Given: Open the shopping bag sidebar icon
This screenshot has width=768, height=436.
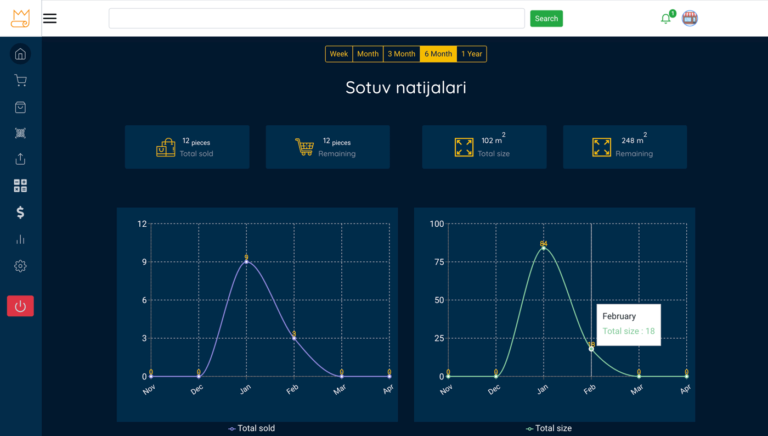Looking at the screenshot, I should pos(20,107).
